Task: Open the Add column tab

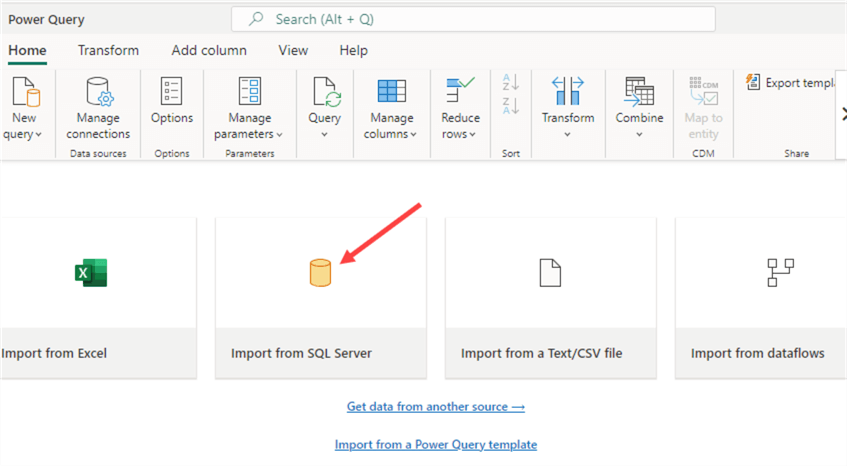Action: 209,50
